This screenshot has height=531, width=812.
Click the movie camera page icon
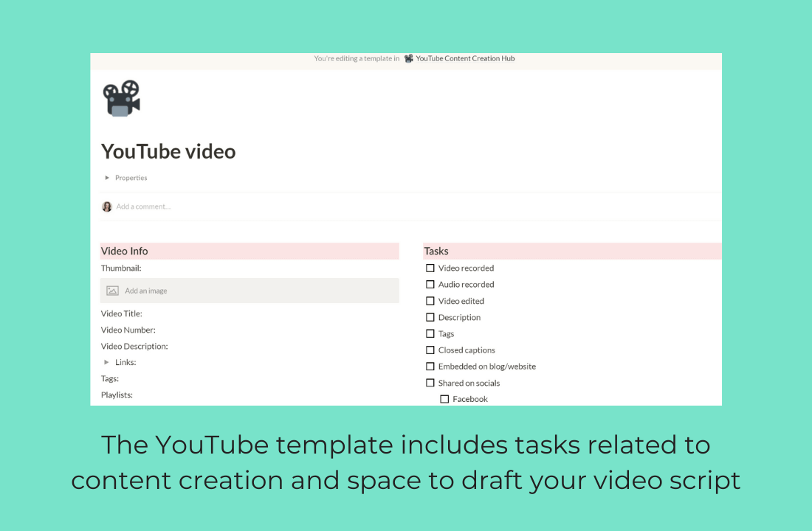coord(121,97)
